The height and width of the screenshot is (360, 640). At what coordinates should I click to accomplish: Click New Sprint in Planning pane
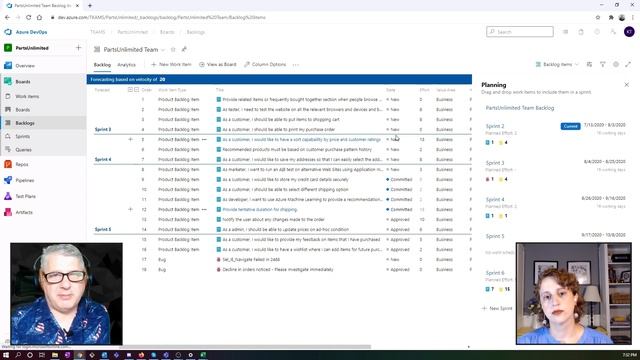(x=497, y=309)
